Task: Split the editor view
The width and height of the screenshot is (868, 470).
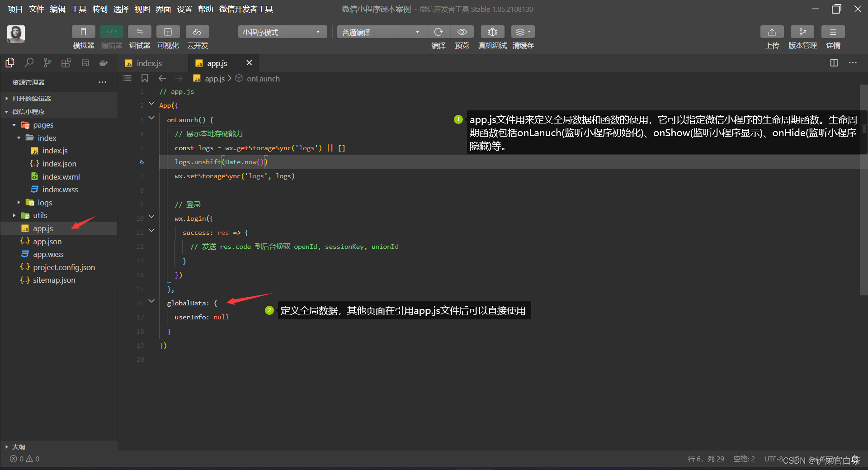Action: (x=834, y=63)
